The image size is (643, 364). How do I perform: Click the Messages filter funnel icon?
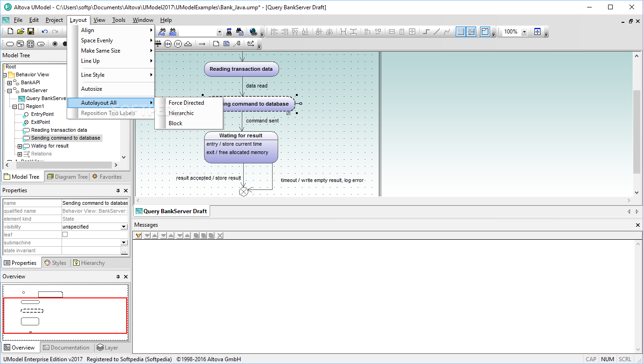138,236
